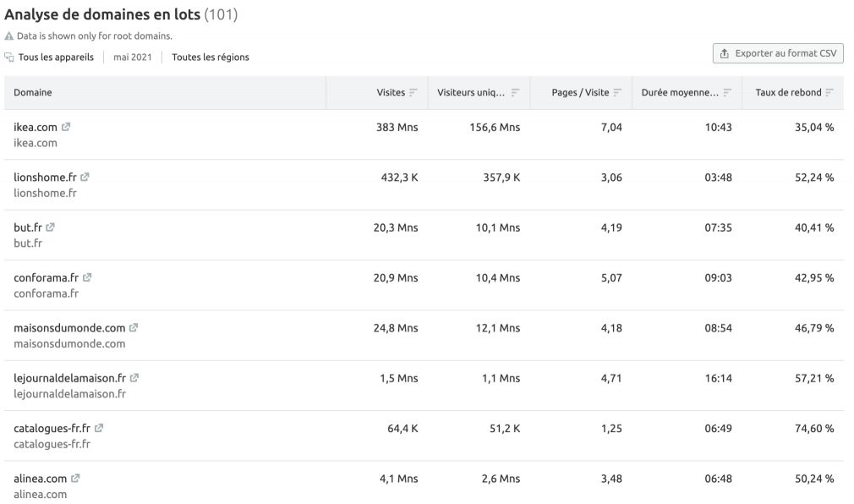
Task: Select the 57,21 % bounce rate
Action: (x=814, y=378)
